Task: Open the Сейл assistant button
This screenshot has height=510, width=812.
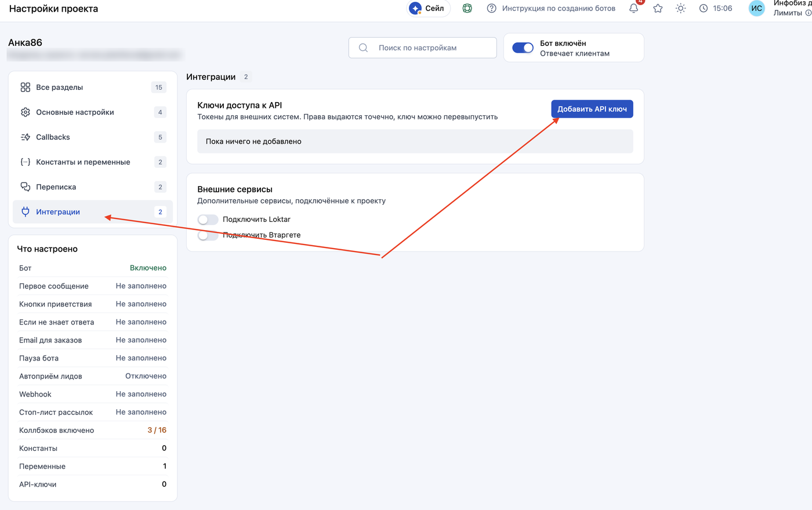Action: (429, 8)
